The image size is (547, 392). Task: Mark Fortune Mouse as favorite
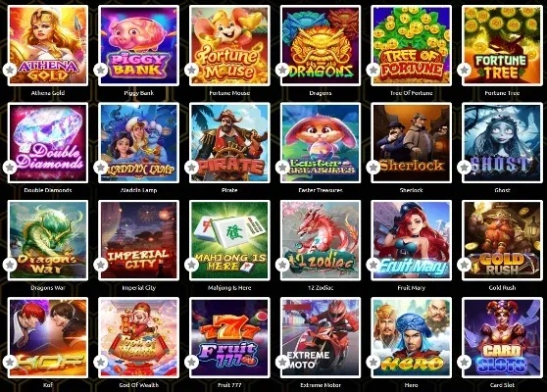[191, 71]
